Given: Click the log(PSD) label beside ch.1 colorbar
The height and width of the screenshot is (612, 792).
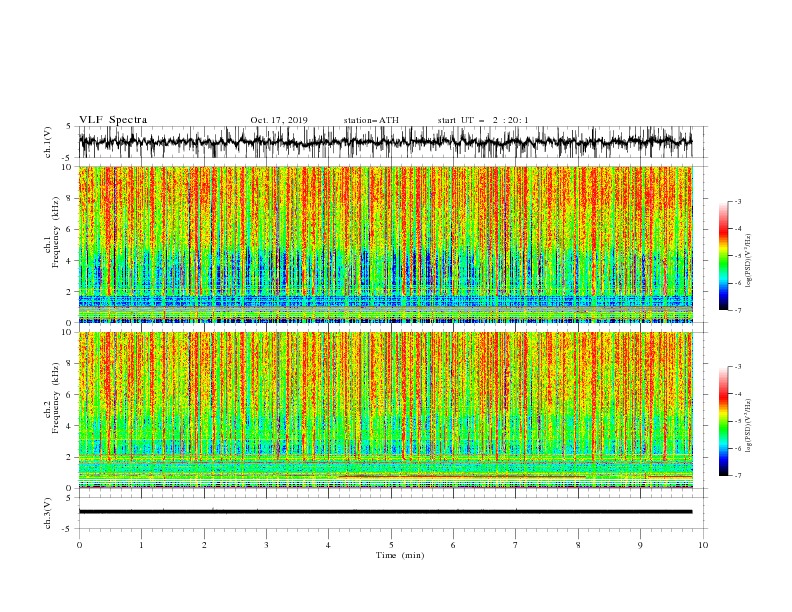Looking at the screenshot, I should 748,261.
